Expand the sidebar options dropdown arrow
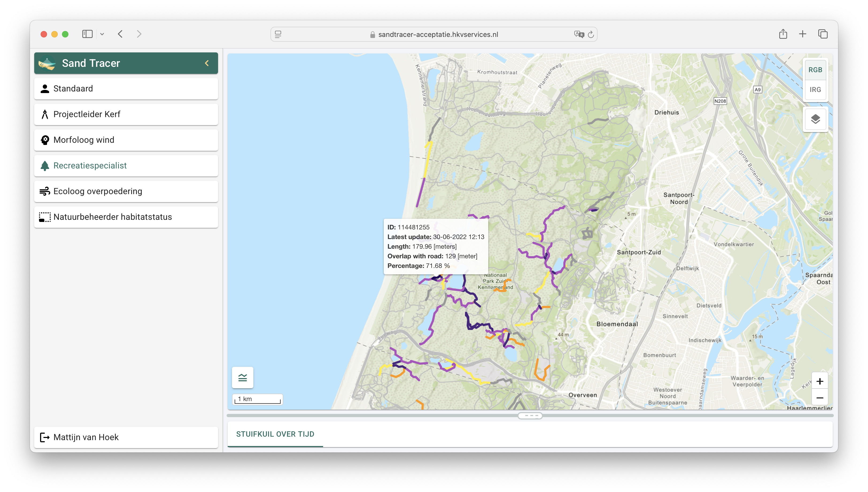Image resolution: width=868 pixels, height=492 pixels. (102, 34)
